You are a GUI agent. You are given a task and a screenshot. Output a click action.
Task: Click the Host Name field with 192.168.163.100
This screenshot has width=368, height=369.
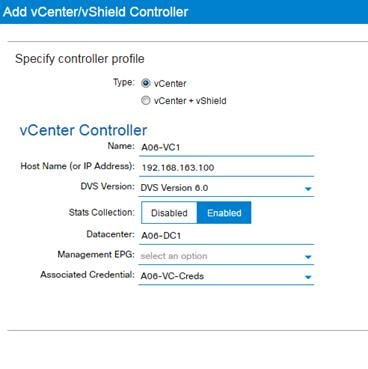(226, 167)
